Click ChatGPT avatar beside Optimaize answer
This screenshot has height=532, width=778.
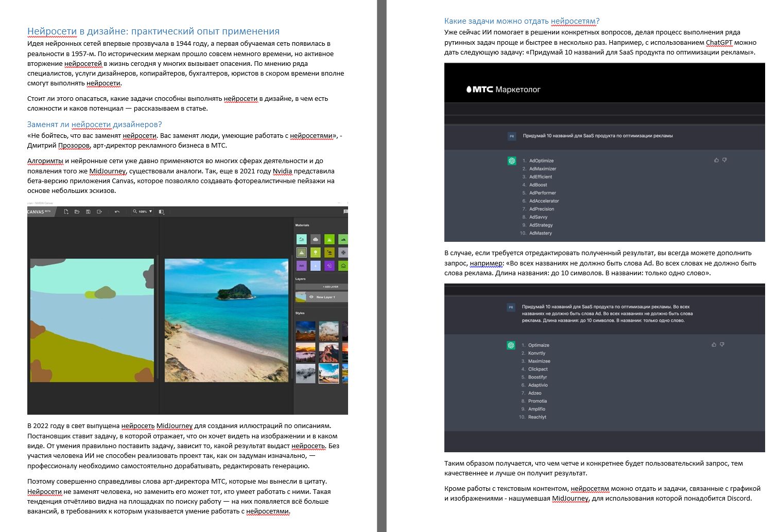511,345
